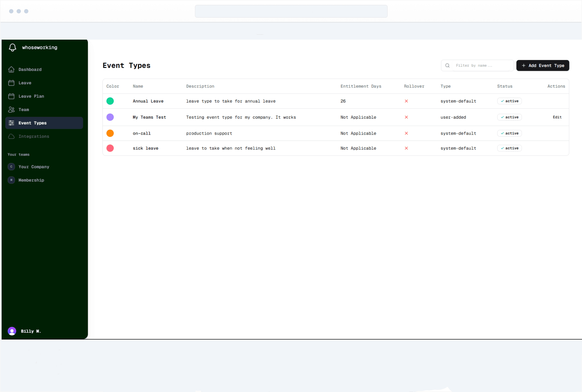Type in the Filter by name field
This screenshot has width=582, height=392.
pos(482,66)
